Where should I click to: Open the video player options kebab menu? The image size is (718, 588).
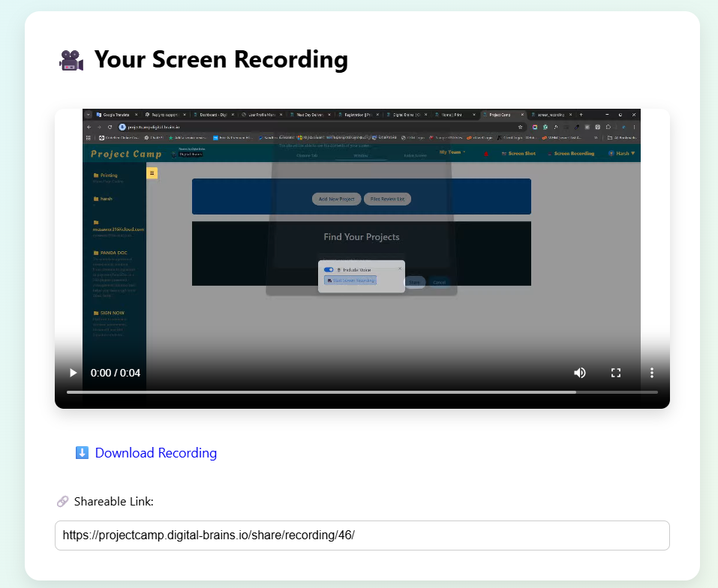pyautogui.click(x=651, y=373)
